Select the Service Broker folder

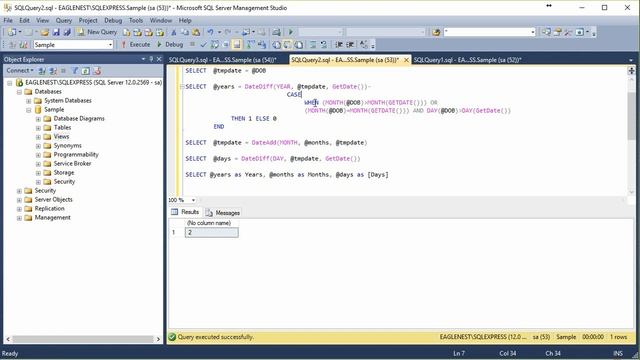(x=72, y=164)
